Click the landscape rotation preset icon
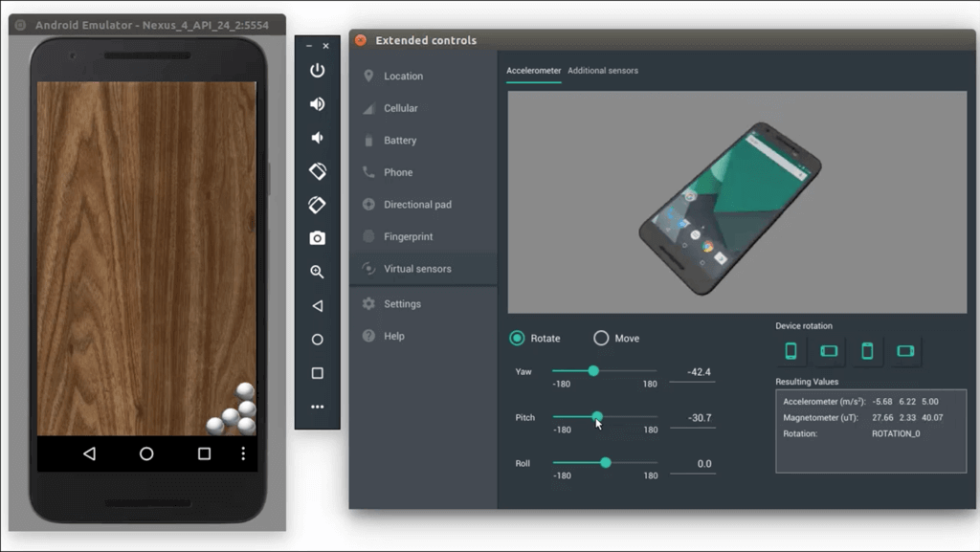Image resolution: width=980 pixels, height=552 pixels. pyautogui.click(x=827, y=350)
